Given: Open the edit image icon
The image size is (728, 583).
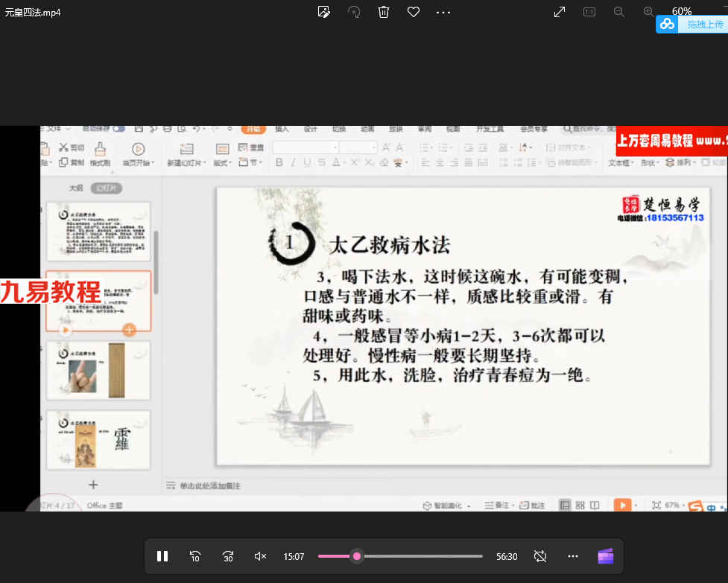Looking at the screenshot, I should pyautogui.click(x=323, y=12).
